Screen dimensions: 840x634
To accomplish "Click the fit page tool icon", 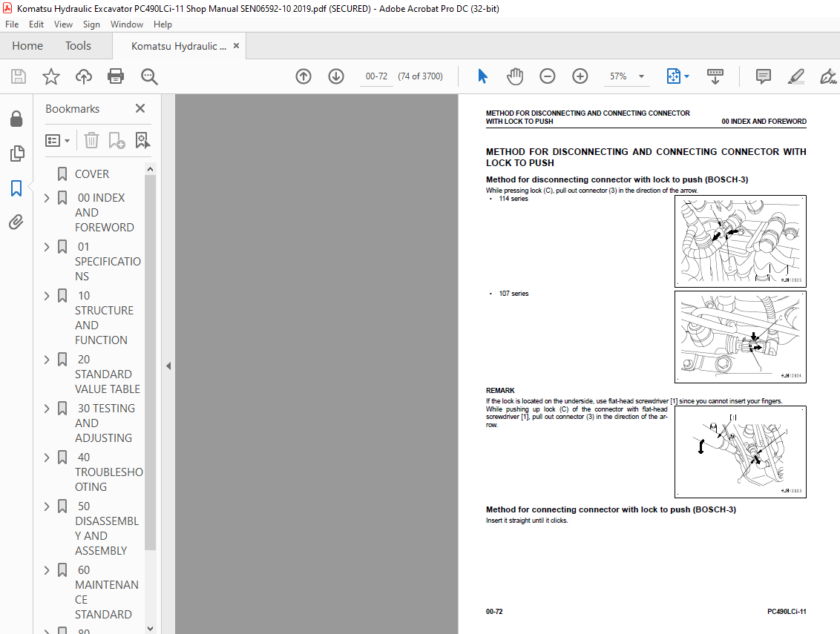I will coord(673,76).
